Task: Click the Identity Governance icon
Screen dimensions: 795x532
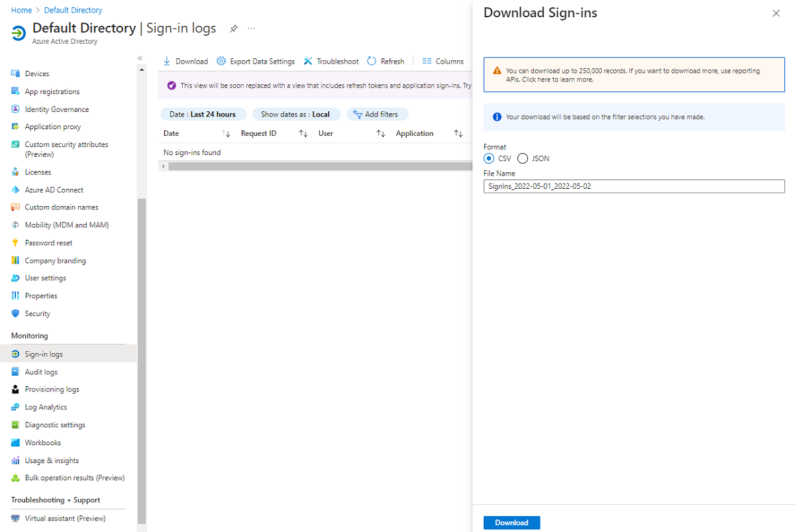Action: 15,109
